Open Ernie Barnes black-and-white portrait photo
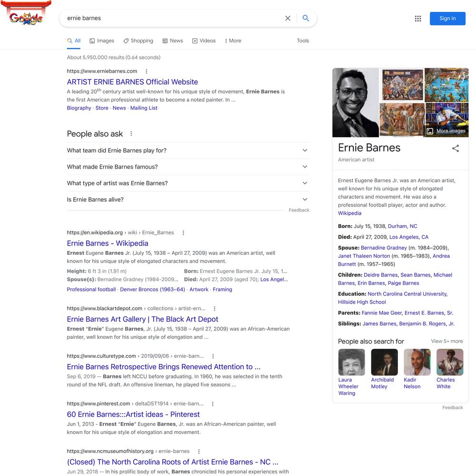The height and width of the screenshot is (476, 476). (x=356, y=103)
